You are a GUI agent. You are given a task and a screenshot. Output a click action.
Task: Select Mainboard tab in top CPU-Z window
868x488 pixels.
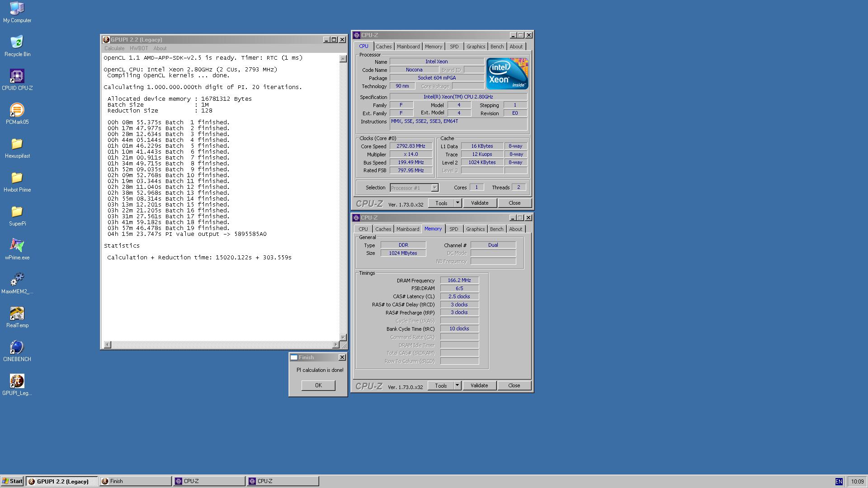[x=408, y=47]
